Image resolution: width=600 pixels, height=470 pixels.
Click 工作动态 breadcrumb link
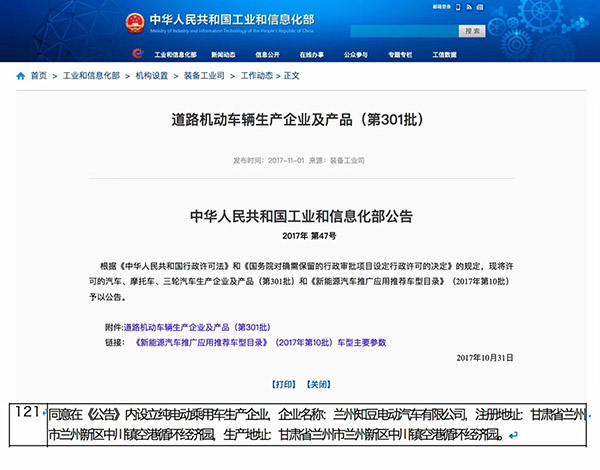(257, 76)
